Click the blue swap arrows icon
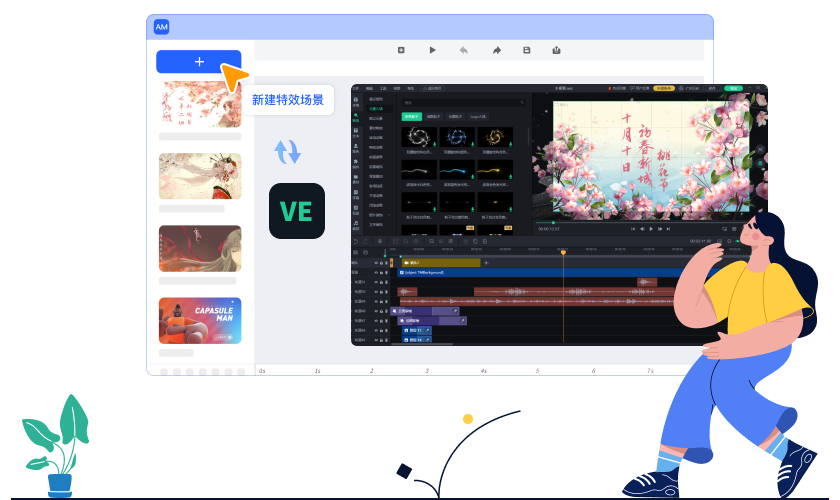The height and width of the screenshot is (500, 840). pyautogui.click(x=288, y=152)
